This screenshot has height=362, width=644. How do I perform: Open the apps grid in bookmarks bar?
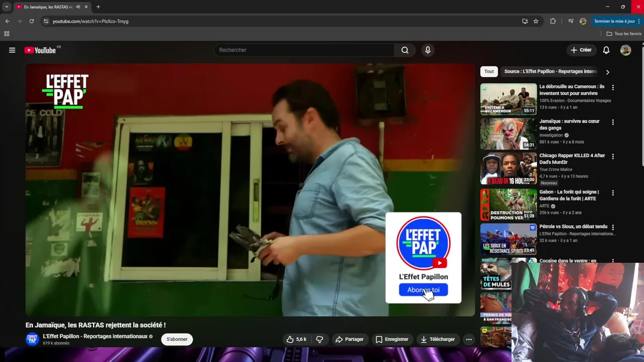[x=7, y=34]
